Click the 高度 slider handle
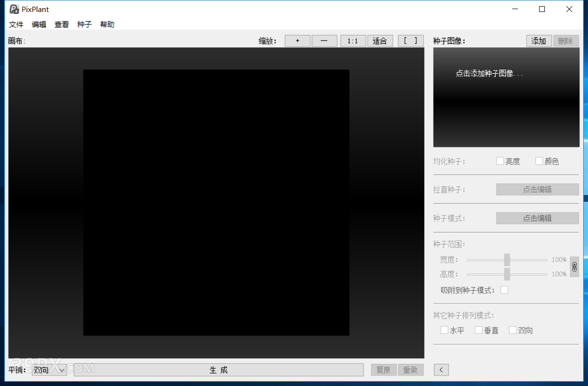The height and width of the screenshot is (386, 588). click(507, 274)
